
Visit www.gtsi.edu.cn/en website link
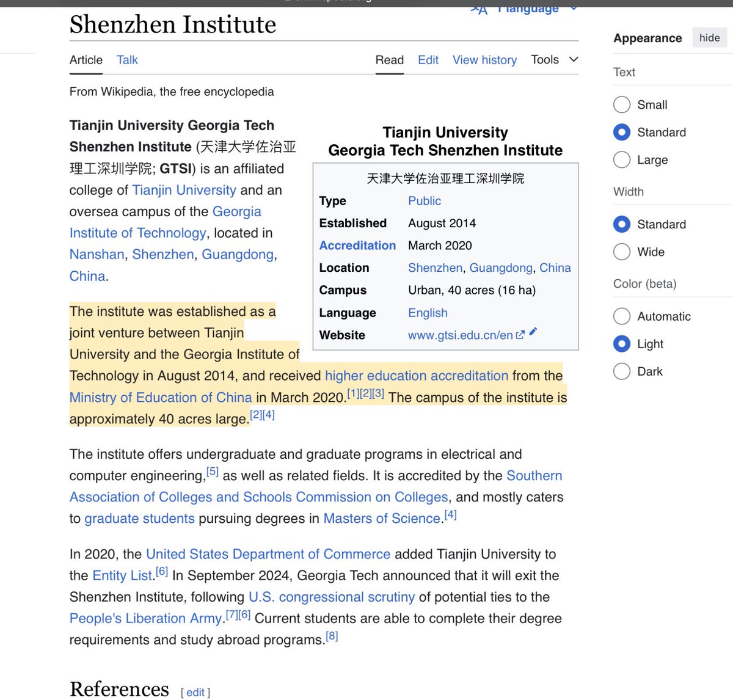coord(461,335)
